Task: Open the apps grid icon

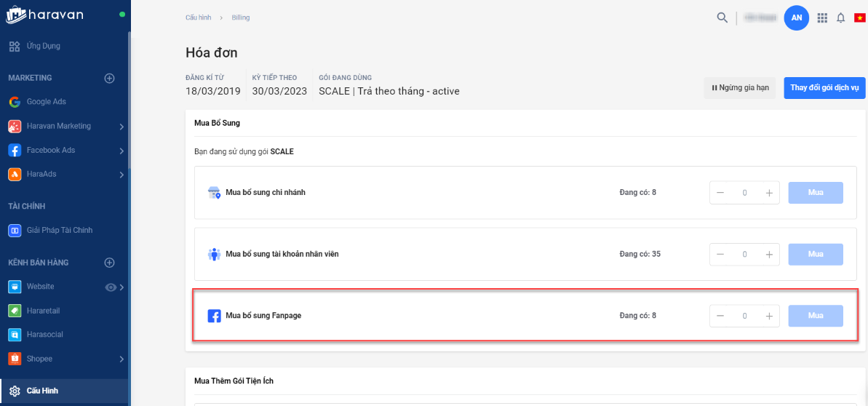Action: pos(822,17)
